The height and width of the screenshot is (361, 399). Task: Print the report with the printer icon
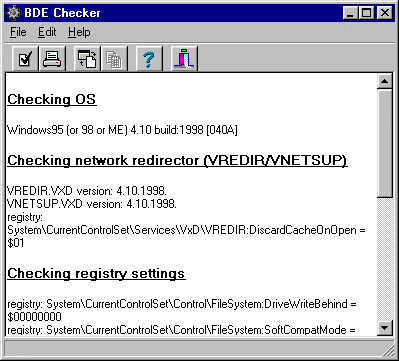52,59
